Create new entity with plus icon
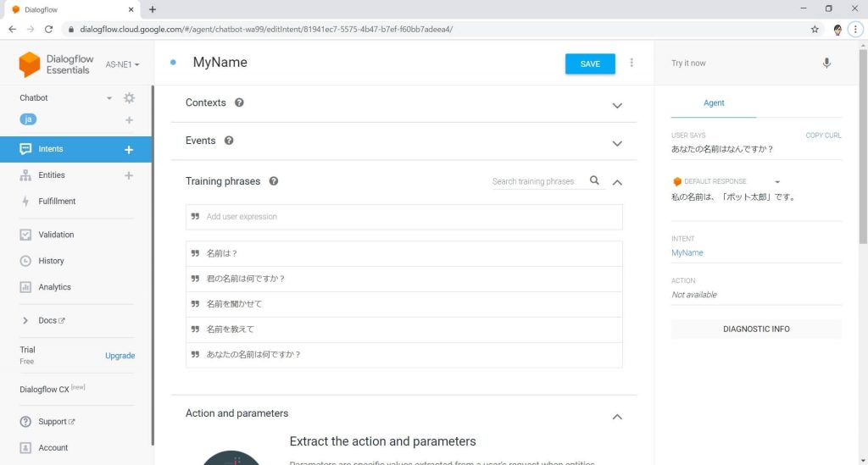868x465 pixels. point(129,175)
